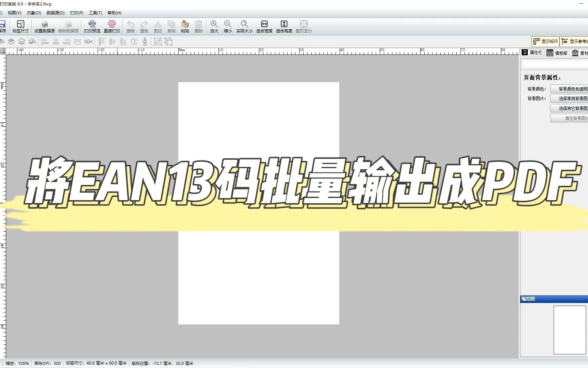This screenshot has width=588, height=368.
Task: Set the view to actual size
Action: click(245, 26)
